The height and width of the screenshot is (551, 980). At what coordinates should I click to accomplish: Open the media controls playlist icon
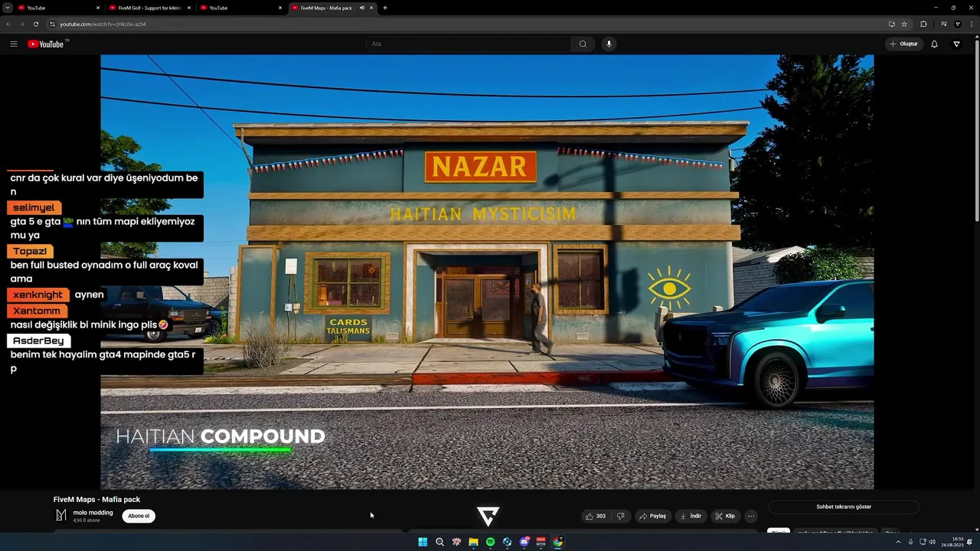pos(944,24)
